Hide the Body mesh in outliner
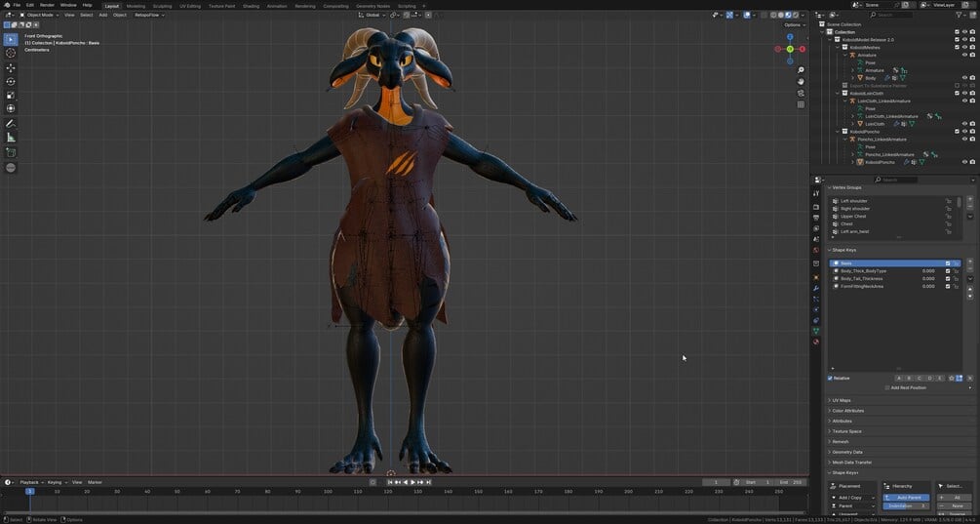 click(963, 78)
